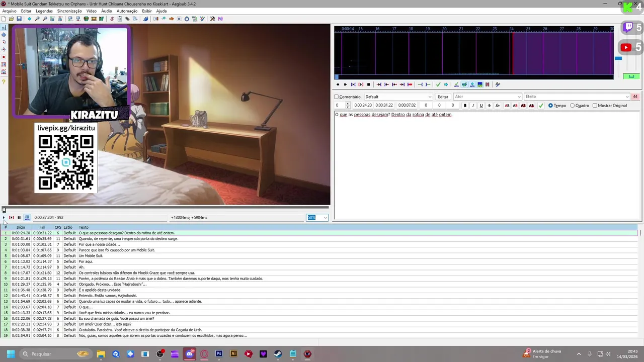
Task: Select row 'Eu sou chamada de guia.'
Action: 320,318
